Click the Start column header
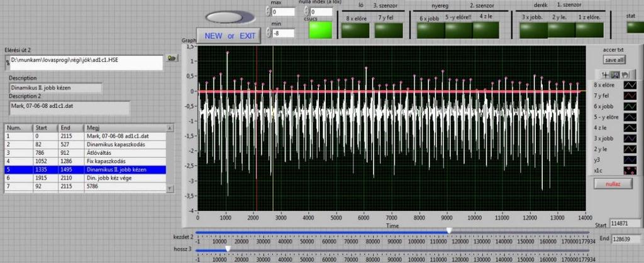Image resolution: width=644 pixels, height=263 pixels. pos(45,128)
